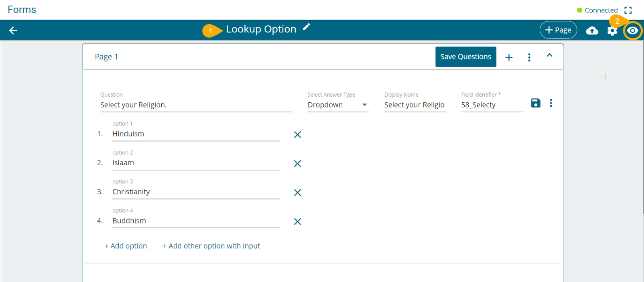Open question's three-dot options menu

point(551,103)
